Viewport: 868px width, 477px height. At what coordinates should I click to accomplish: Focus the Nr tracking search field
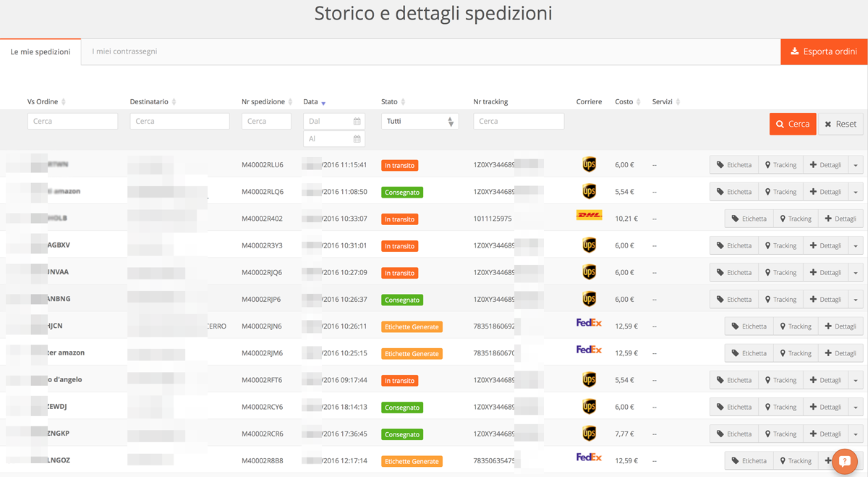pyautogui.click(x=518, y=122)
